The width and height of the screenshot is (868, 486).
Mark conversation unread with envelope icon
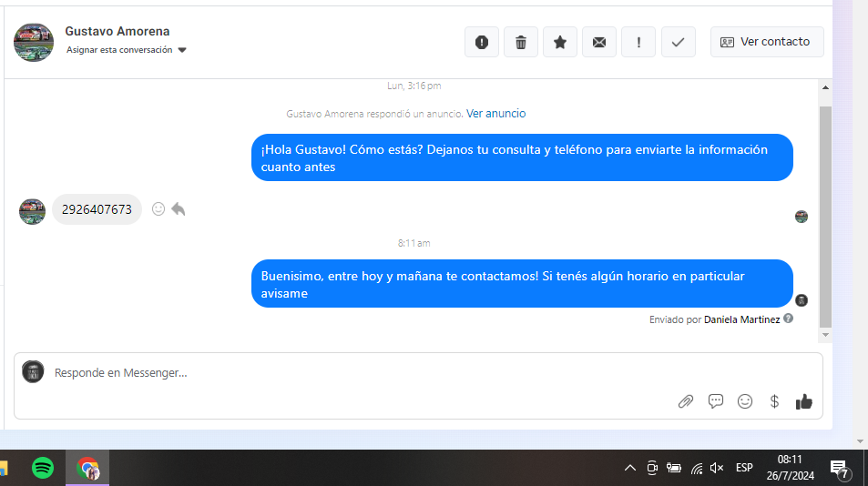tap(599, 42)
